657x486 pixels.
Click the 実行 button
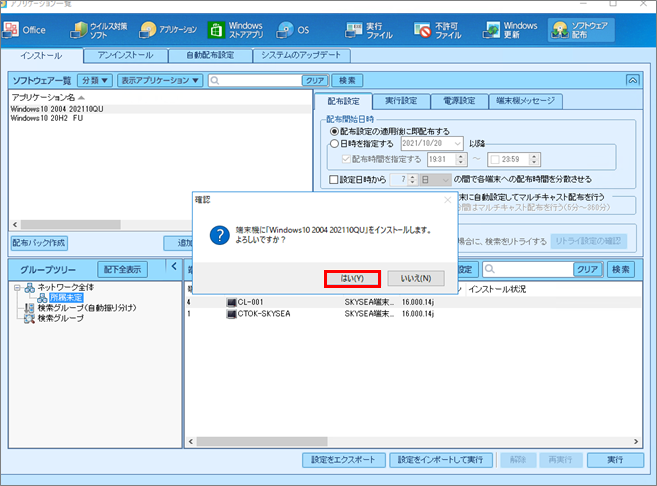tap(615, 460)
